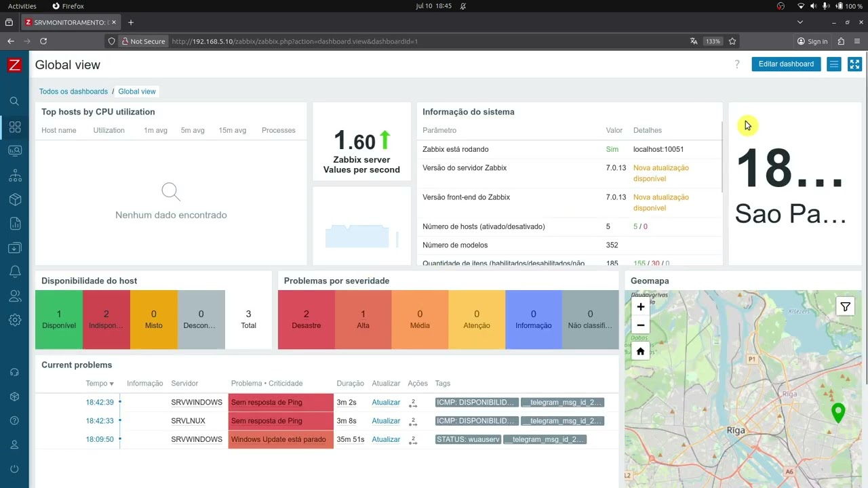The image size is (868, 488).
Task: Click the Desastre severity tile
Action: click(x=307, y=320)
